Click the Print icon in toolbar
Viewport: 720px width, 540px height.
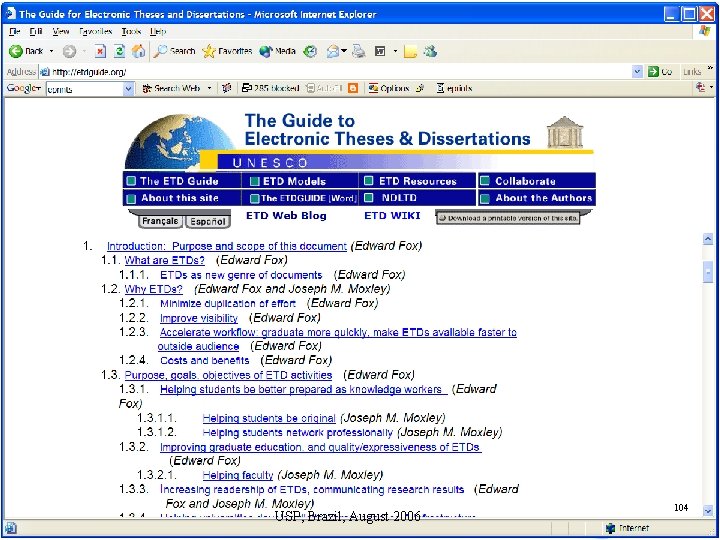(x=359, y=51)
